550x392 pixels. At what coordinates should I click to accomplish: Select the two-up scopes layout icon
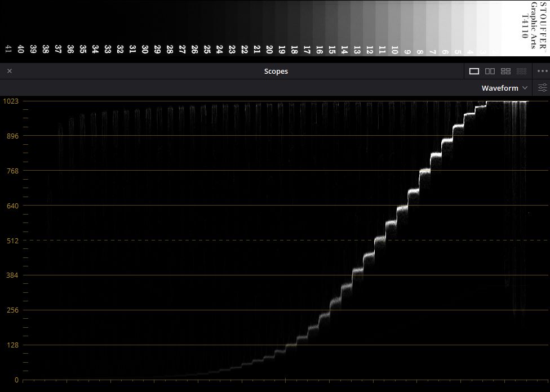(x=490, y=71)
